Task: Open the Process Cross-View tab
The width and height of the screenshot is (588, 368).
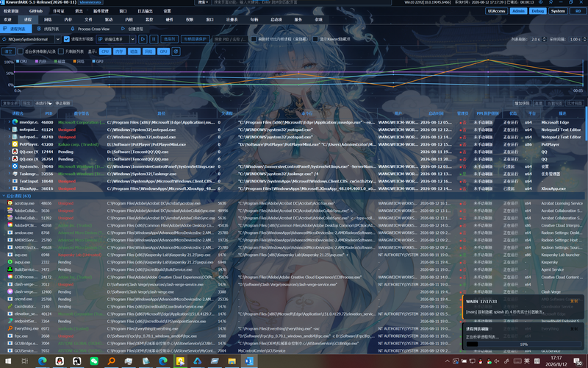Action: click(x=90, y=29)
